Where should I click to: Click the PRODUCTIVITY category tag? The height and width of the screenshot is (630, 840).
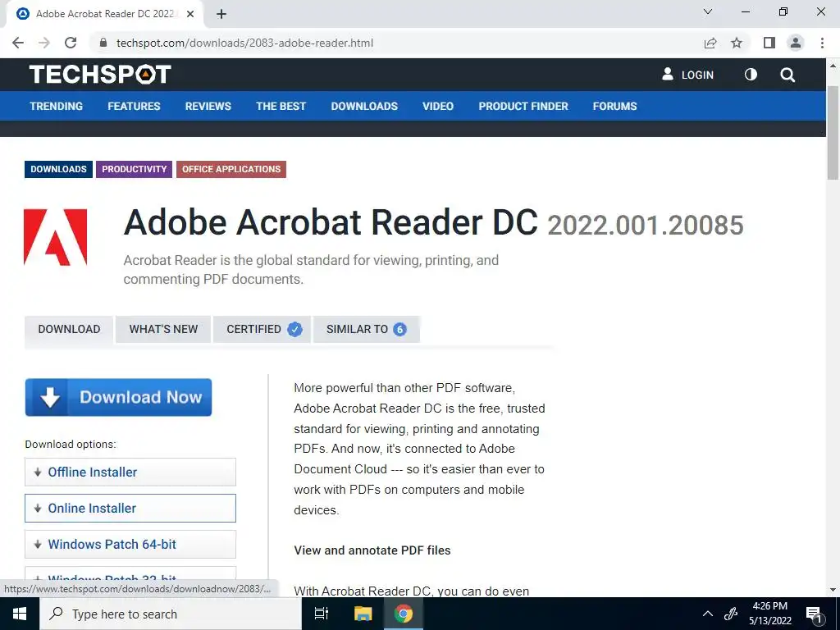[134, 169]
